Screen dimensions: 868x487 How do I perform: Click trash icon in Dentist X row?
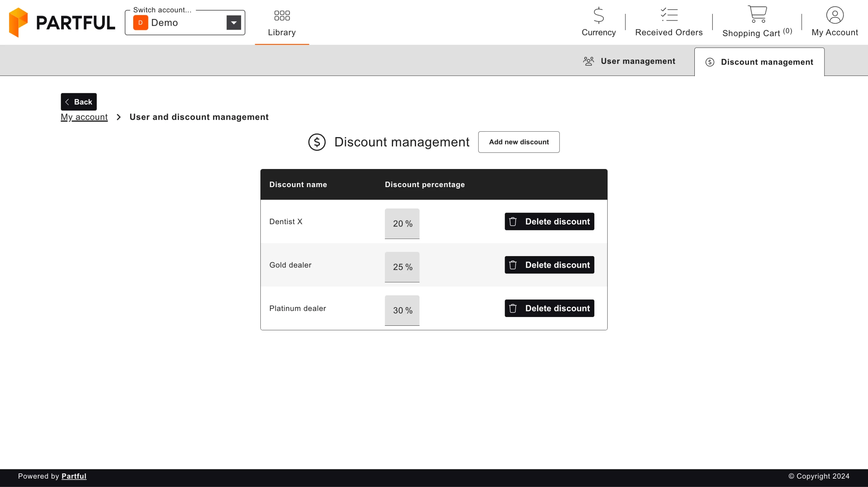[513, 222]
